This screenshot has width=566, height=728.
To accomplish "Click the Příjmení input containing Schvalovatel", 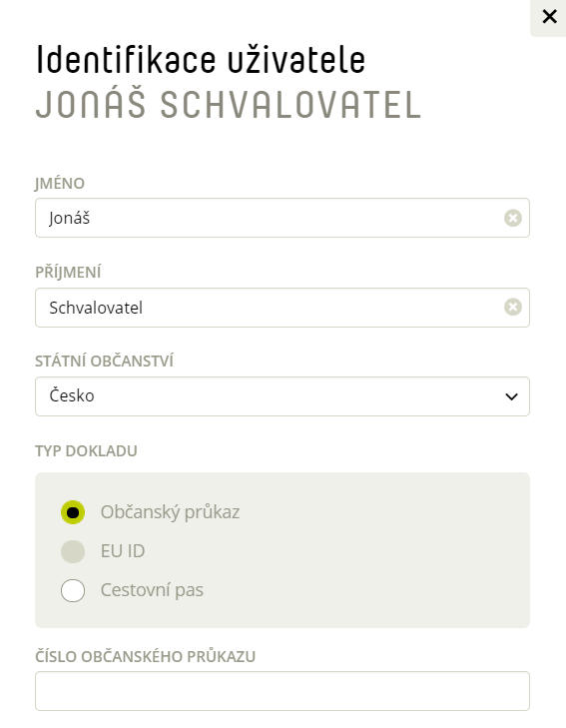I will (283, 308).
